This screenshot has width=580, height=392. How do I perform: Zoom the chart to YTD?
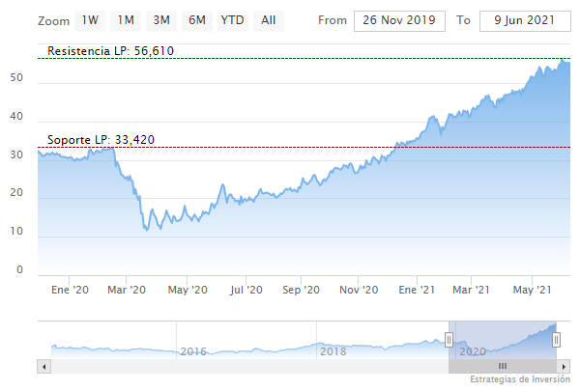tap(232, 20)
